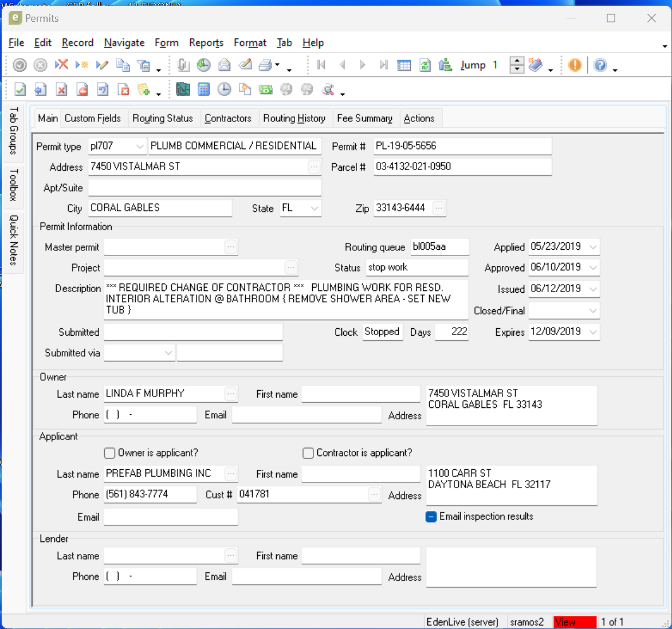The image size is (672, 629).
Task: Open the State dropdown list
Action: click(315, 209)
